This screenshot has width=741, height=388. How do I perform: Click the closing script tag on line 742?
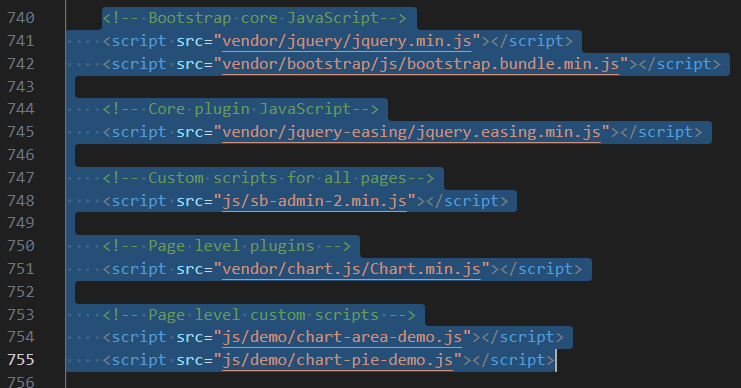click(x=680, y=64)
